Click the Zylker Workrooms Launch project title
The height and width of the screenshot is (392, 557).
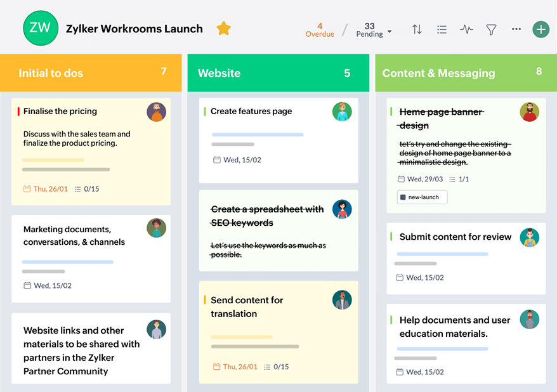coord(134,29)
